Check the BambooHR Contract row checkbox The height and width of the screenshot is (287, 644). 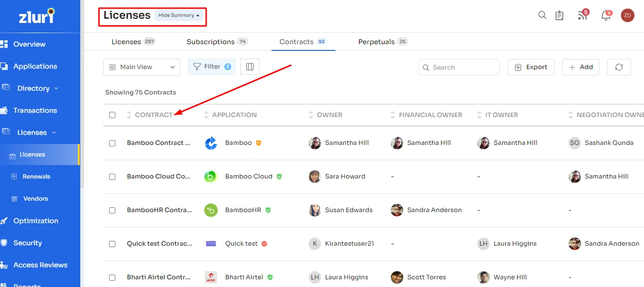112,210
